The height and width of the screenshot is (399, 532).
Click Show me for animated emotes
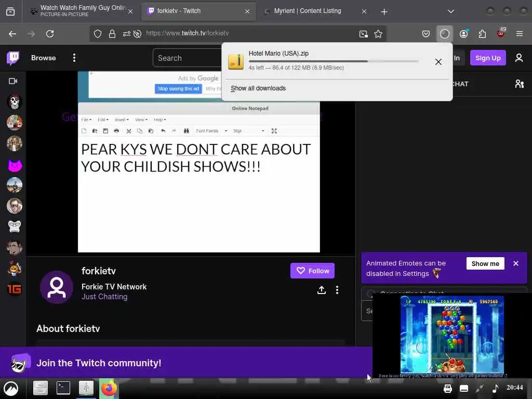(485, 263)
